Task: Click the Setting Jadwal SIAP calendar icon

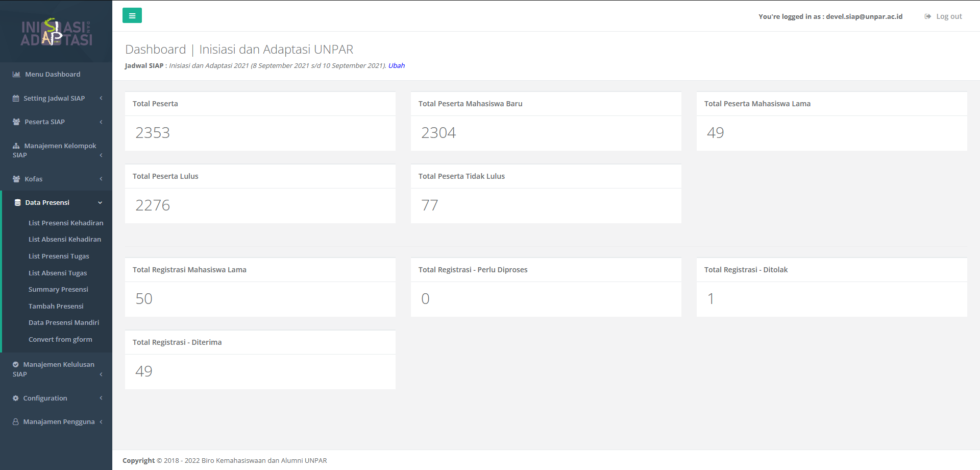Action: 16,99
